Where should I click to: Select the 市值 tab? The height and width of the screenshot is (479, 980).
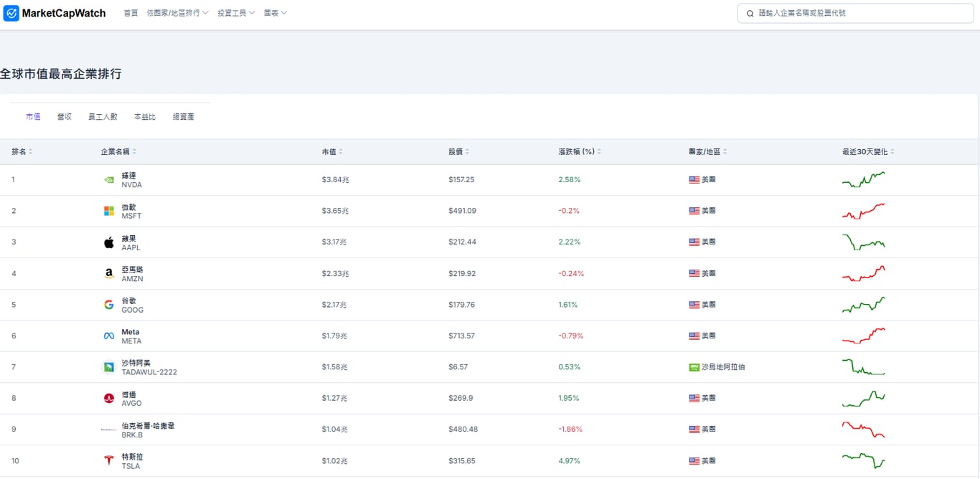(33, 117)
